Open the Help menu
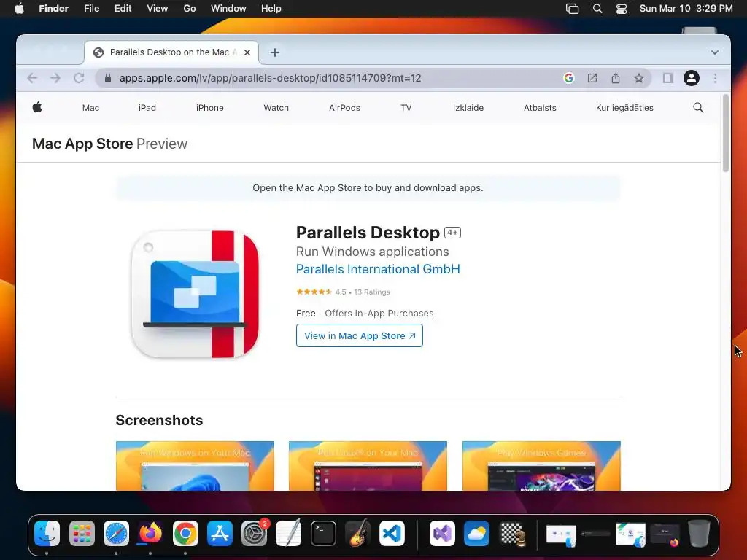Image resolution: width=747 pixels, height=560 pixels. (x=271, y=8)
